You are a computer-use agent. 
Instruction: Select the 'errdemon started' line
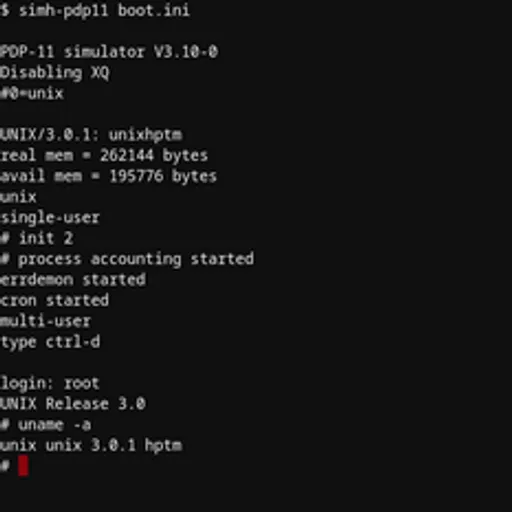pyautogui.click(x=73, y=280)
